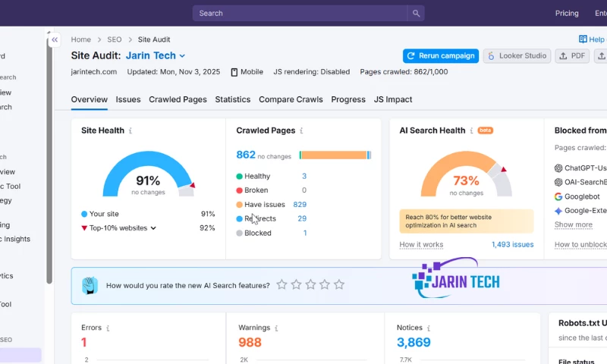607x364 pixels.
Task: Rate AI Search with the fifth star
Action: 339,285
